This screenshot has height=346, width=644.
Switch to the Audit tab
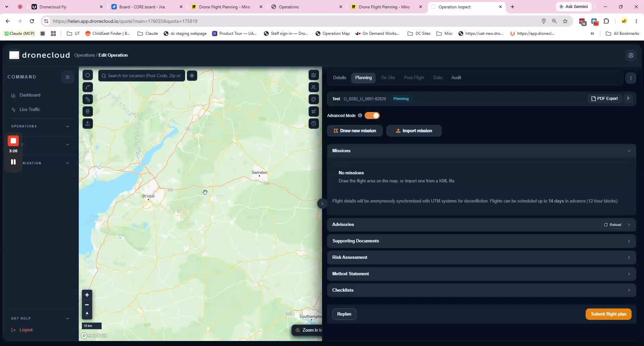pos(456,77)
